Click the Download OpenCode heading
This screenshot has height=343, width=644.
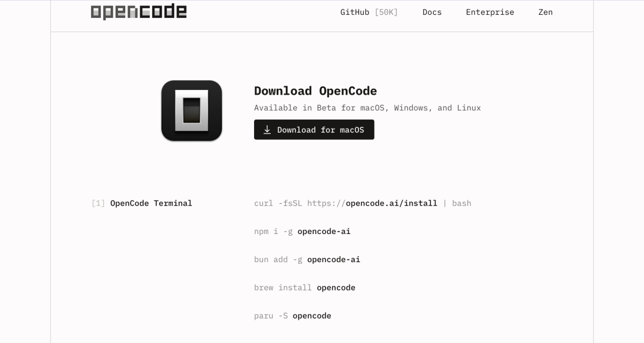(315, 91)
